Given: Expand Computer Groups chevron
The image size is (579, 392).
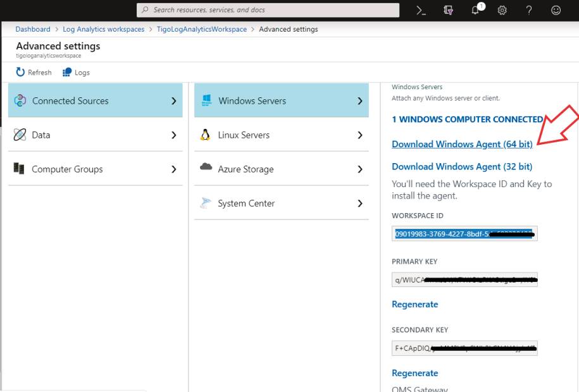Looking at the screenshot, I should point(174,169).
